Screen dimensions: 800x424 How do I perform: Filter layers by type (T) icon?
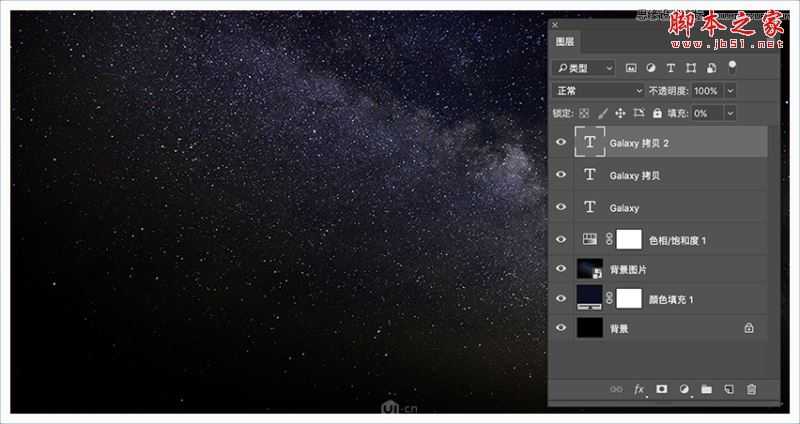pos(671,68)
